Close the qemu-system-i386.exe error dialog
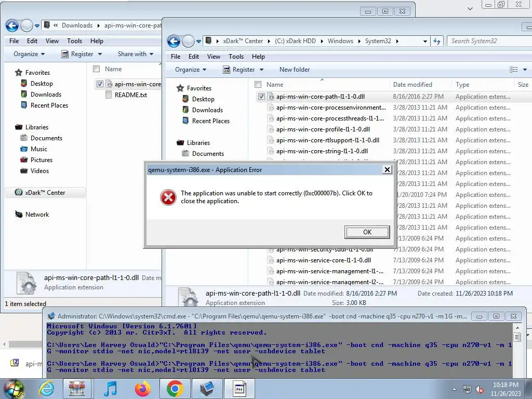The image size is (532, 399). click(x=387, y=170)
